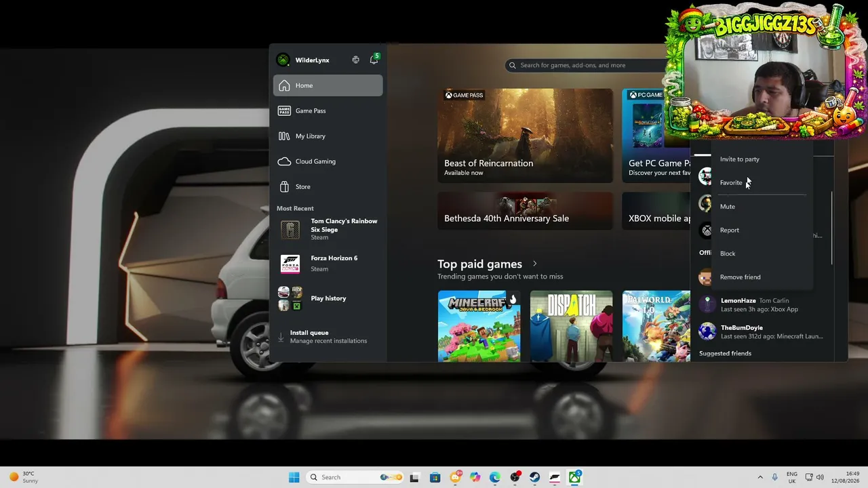Viewport: 868px width, 488px height.
Task: Open the network tray icon
Action: click(x=809, y=477)
